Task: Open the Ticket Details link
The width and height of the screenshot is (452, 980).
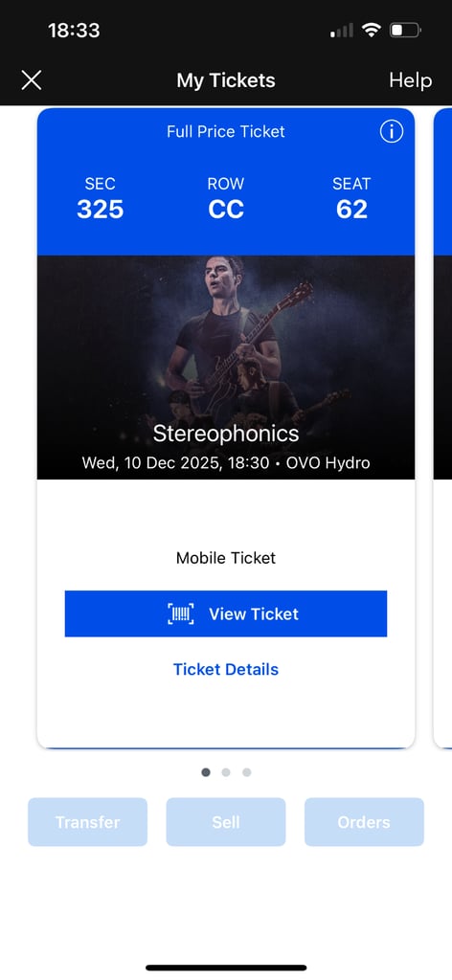Action: [226, 669]
